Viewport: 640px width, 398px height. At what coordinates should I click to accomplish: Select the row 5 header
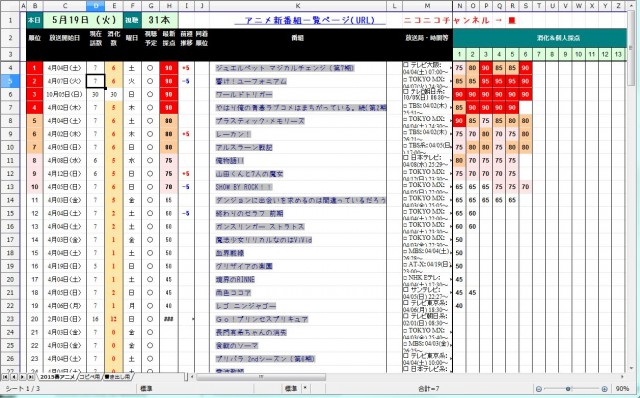click(x=10, y=81)
